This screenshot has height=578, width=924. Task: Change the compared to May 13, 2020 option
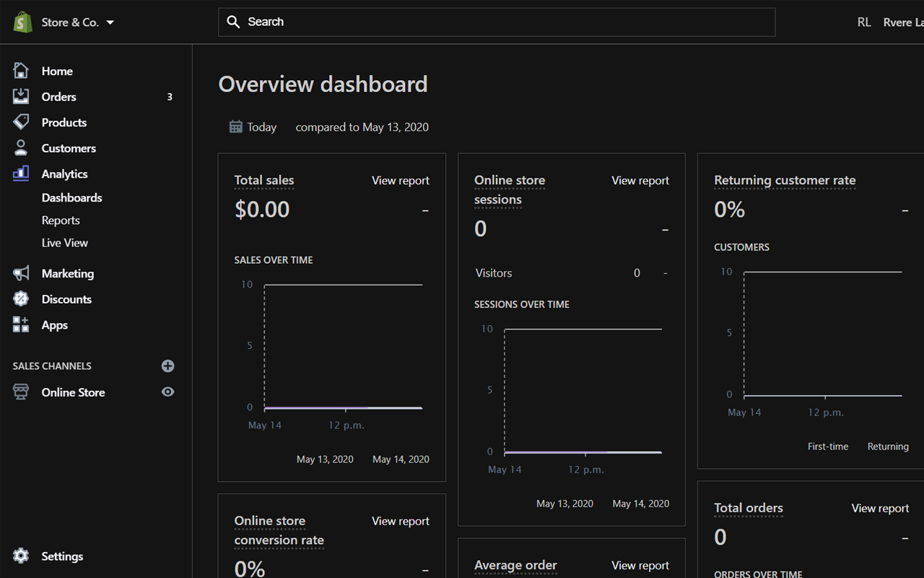[362, 126]
